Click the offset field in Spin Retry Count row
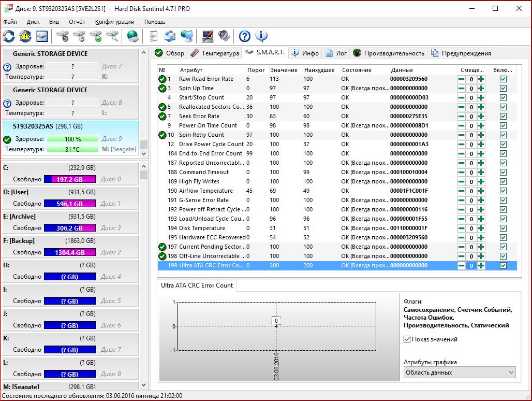The image size is (532, 401). pos(471,135)
